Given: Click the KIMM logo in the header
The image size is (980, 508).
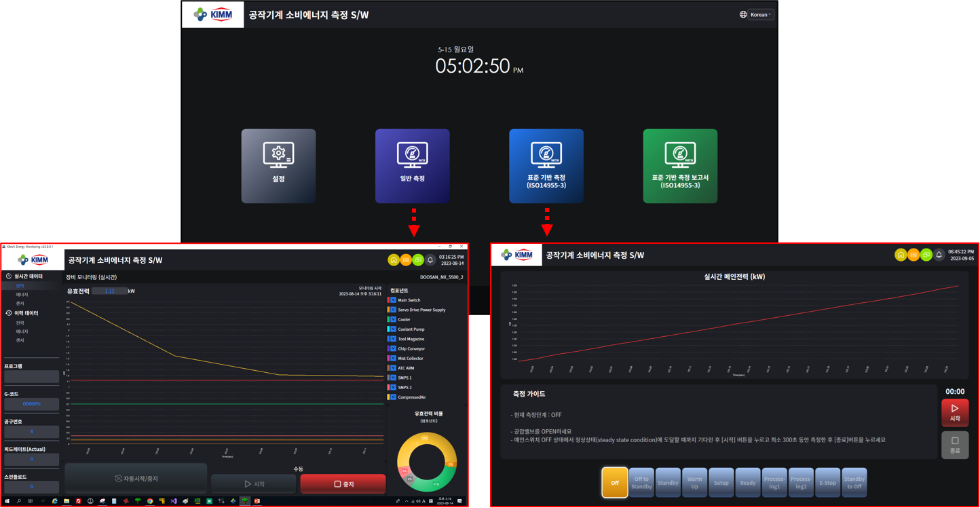Looking at the screenshot, I should pos(212,14).
